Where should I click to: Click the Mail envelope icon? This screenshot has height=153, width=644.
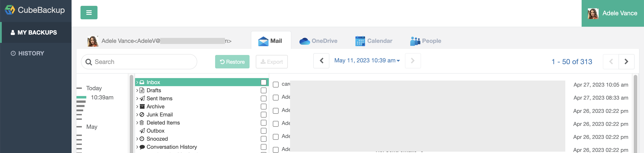[x=263, y=41]
